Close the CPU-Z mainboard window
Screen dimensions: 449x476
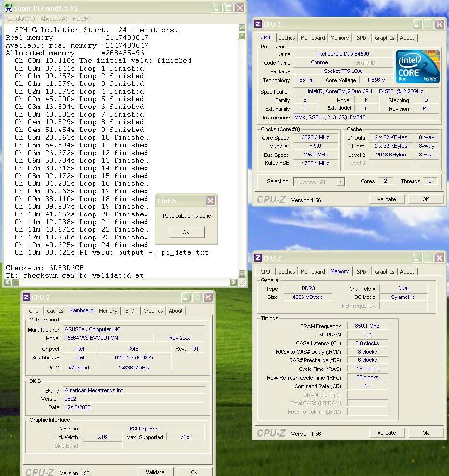[x=208, y=297]
